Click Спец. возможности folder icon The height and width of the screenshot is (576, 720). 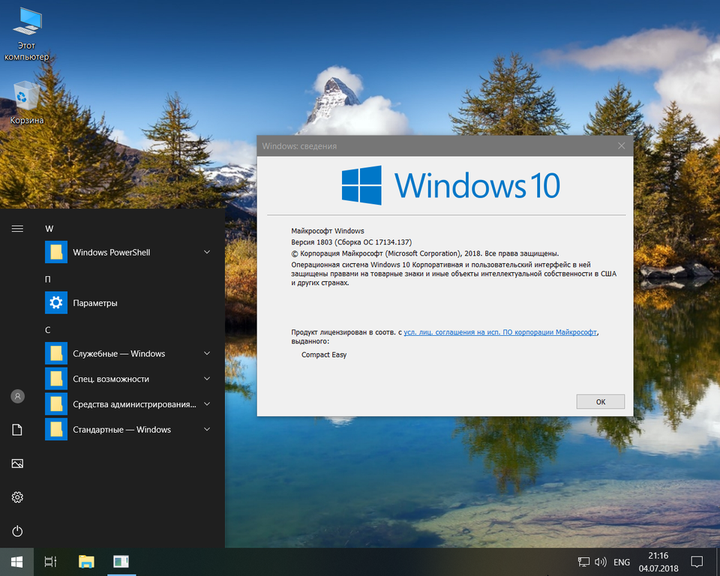(x=56, y=379)
